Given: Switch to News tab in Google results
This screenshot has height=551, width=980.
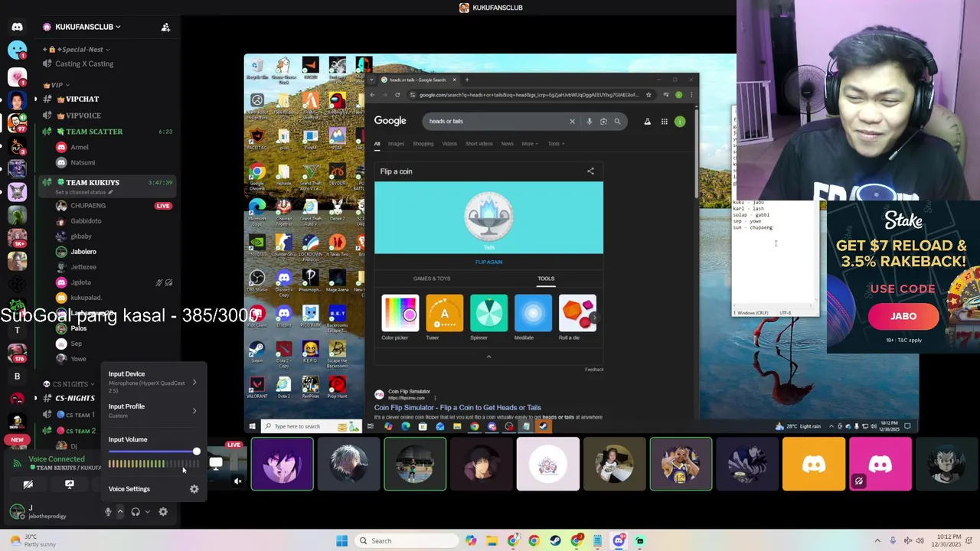Looking at the screenshot, I should 507,144.
